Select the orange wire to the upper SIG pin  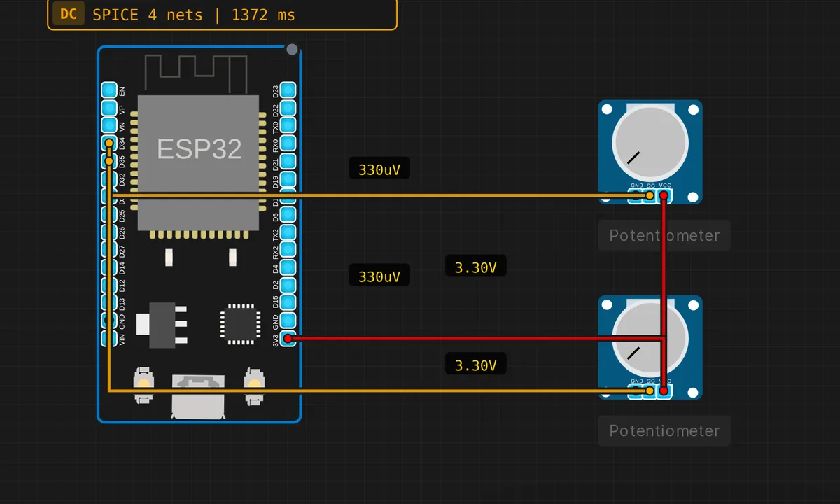click(x=378, y=196)
